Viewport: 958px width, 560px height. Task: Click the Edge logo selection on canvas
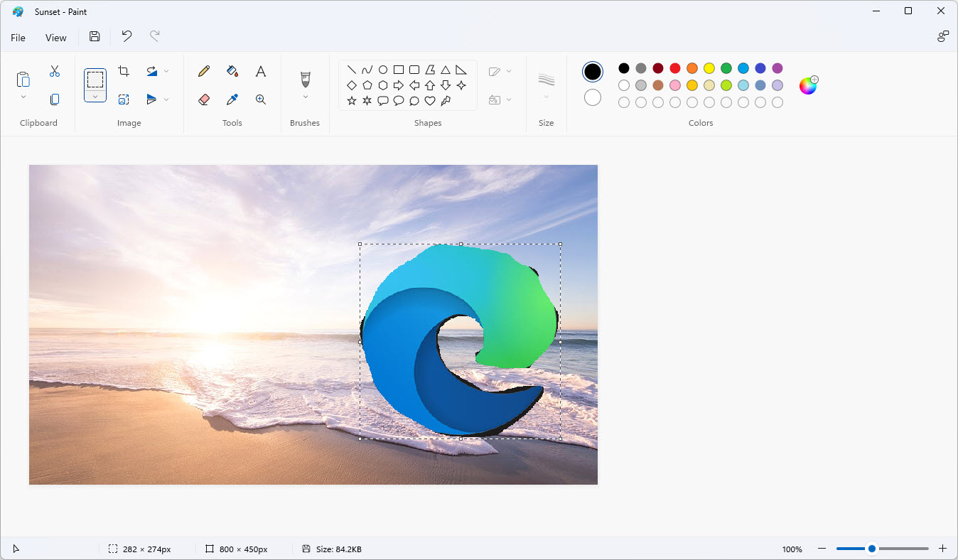460,341
